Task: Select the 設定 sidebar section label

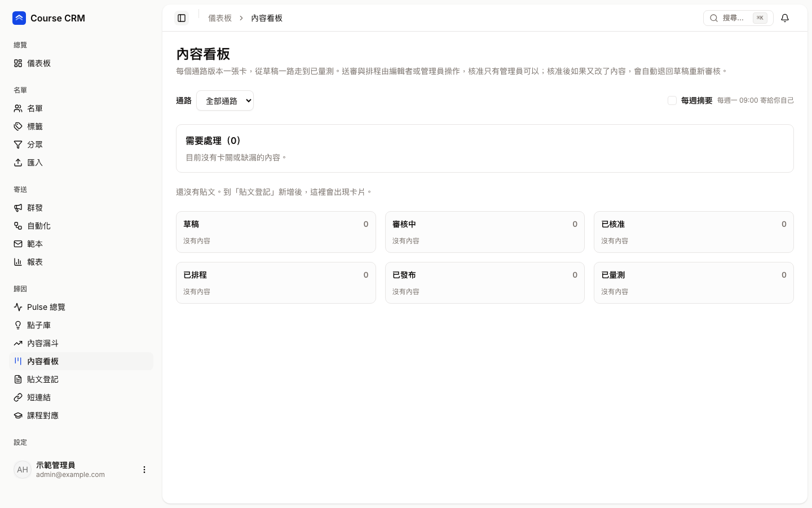Action: 20,443
